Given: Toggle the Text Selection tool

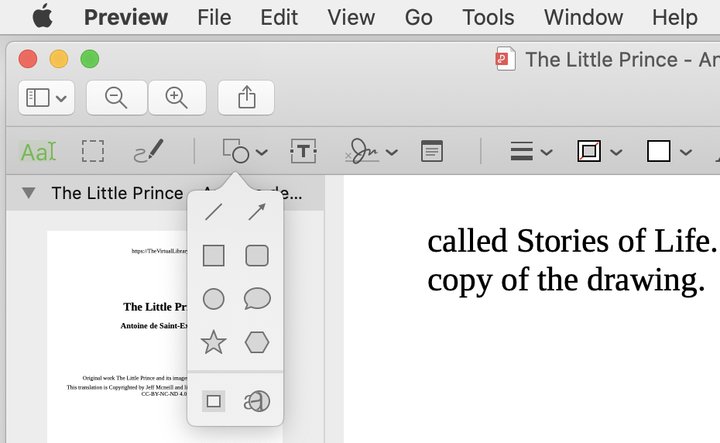Looking at the screenshot, I should pyautogui.click(x=38, y=152).
